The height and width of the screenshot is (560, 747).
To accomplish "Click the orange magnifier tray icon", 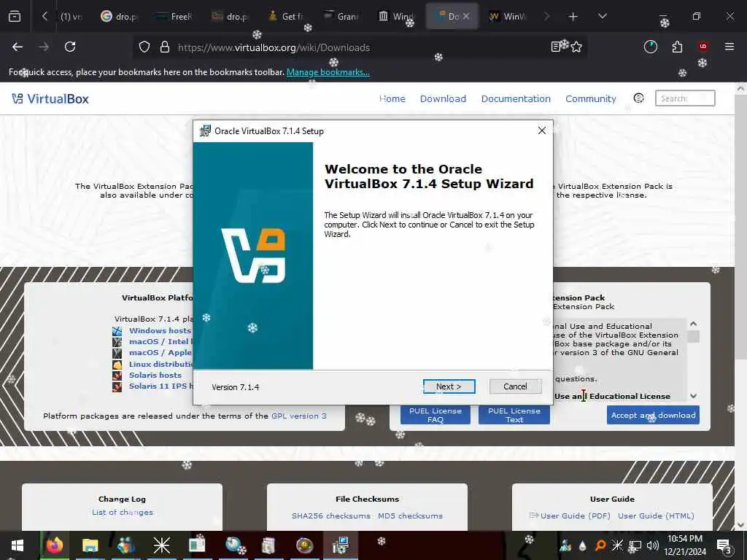I will point(600,545).
